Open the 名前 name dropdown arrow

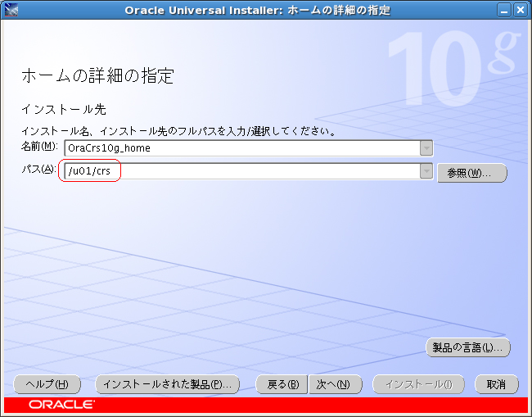pos(426,148)
